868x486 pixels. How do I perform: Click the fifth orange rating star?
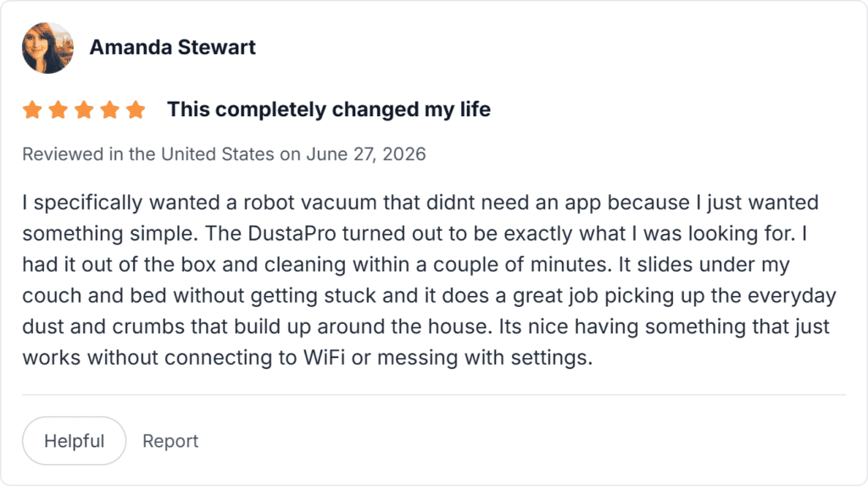[x=136, y=109]
